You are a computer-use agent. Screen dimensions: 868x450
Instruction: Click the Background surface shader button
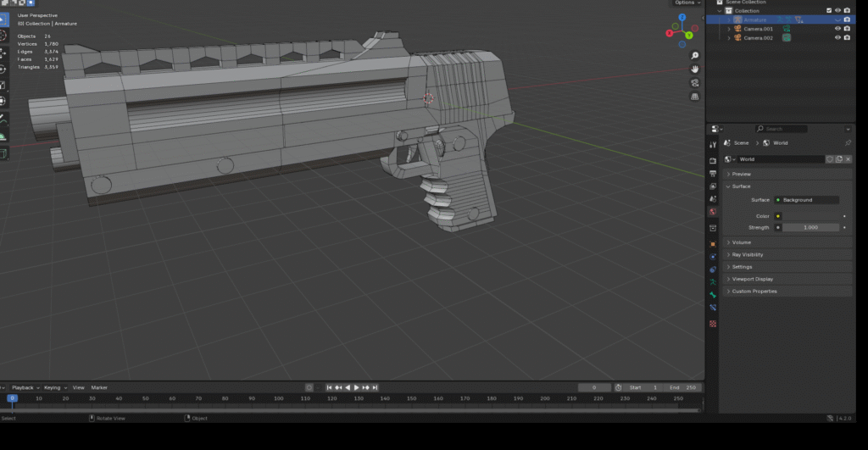click(806, 200)
